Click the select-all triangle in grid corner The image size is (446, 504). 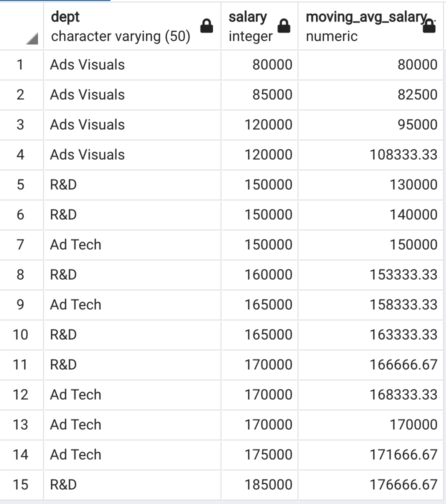click(x=32, y=38)
